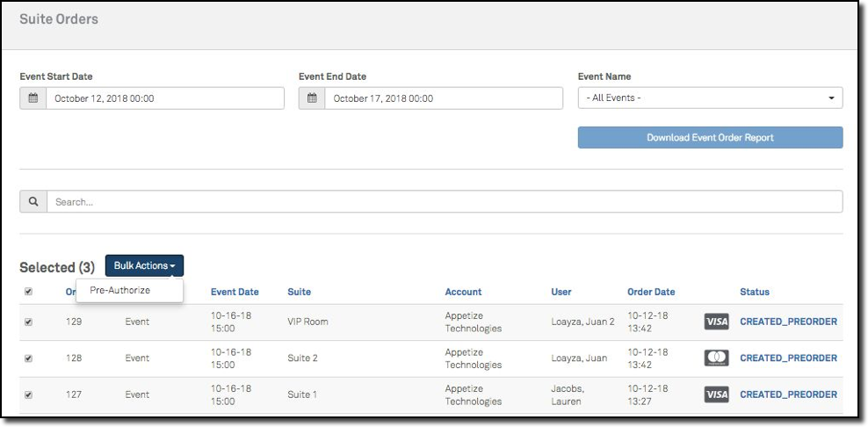This screenshot has width=868, height=427.
Task: Click the magnifying glass search icon
Action: 33,202
